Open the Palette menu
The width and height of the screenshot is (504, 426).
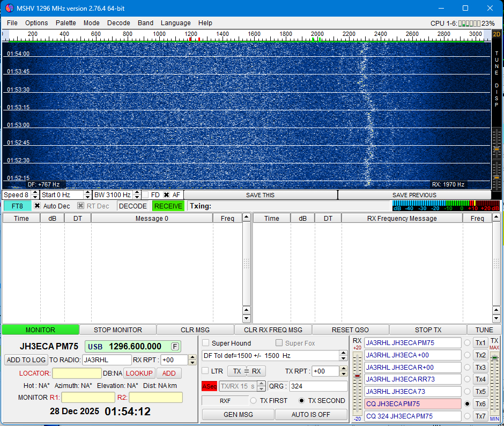pos(65,23)
